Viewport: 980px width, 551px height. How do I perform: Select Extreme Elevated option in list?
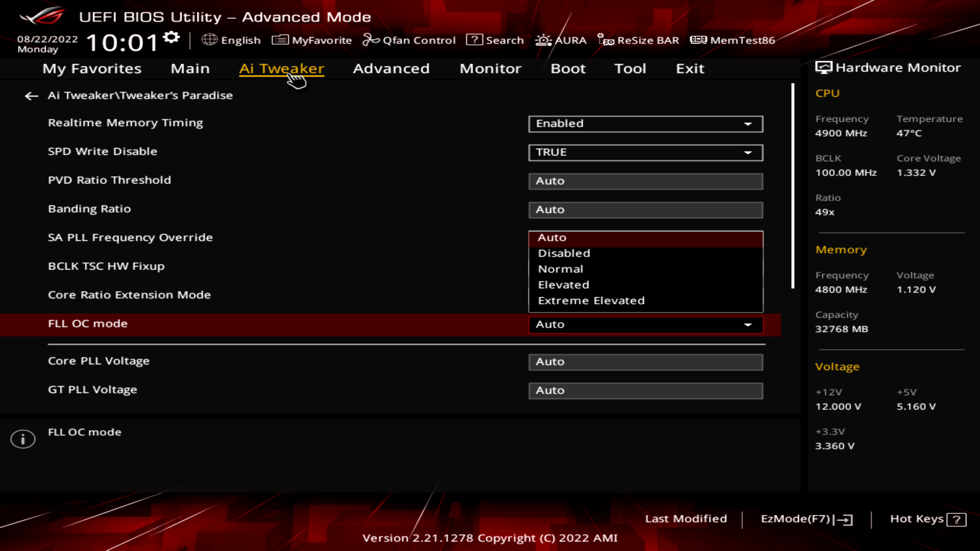591,300
